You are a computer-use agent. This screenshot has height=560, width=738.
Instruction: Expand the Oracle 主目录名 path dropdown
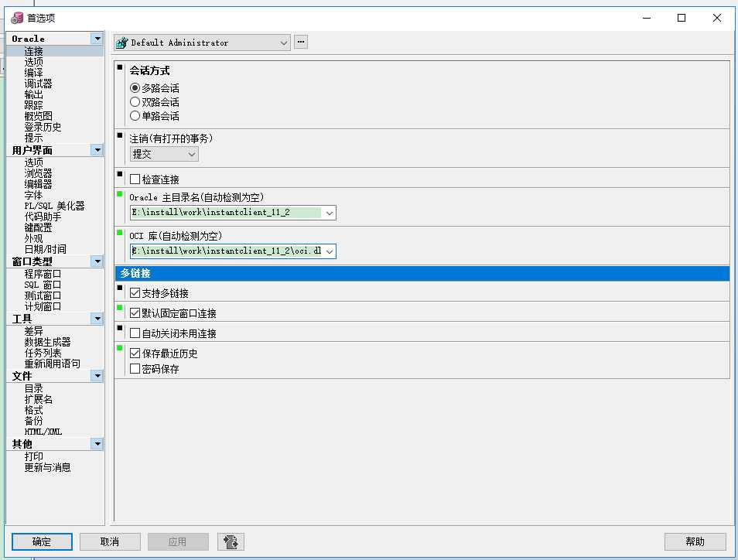[x=330, y=213]
